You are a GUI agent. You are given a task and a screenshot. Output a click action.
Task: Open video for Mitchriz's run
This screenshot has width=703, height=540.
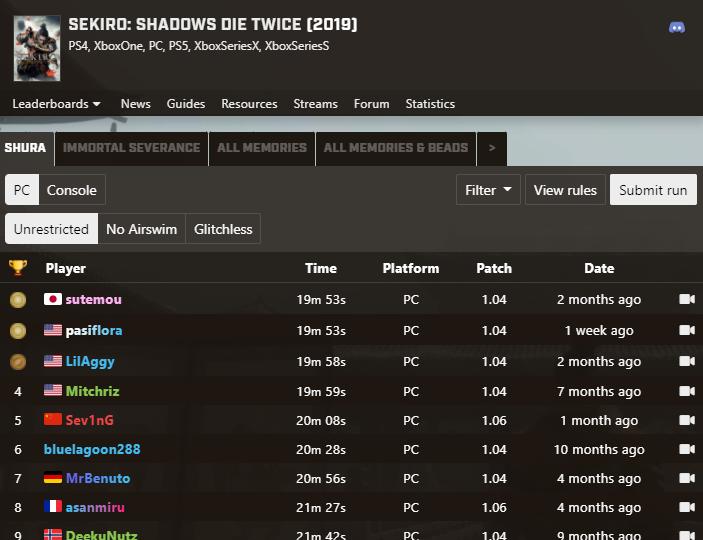click(x=687, y=391)
